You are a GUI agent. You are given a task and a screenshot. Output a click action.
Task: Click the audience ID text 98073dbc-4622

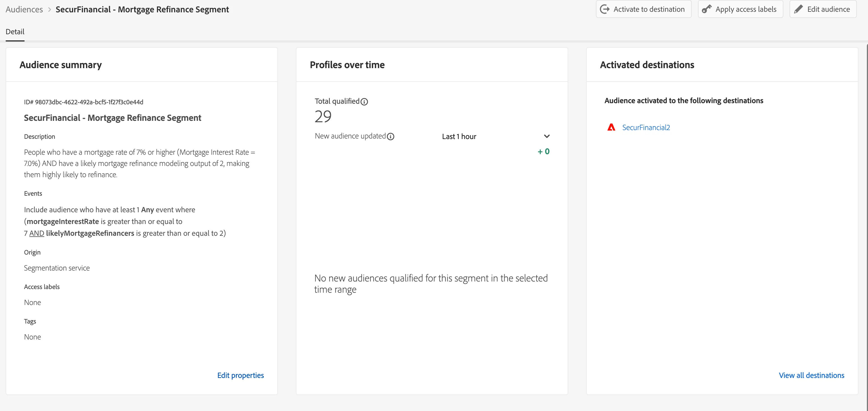tap(83, 102)
